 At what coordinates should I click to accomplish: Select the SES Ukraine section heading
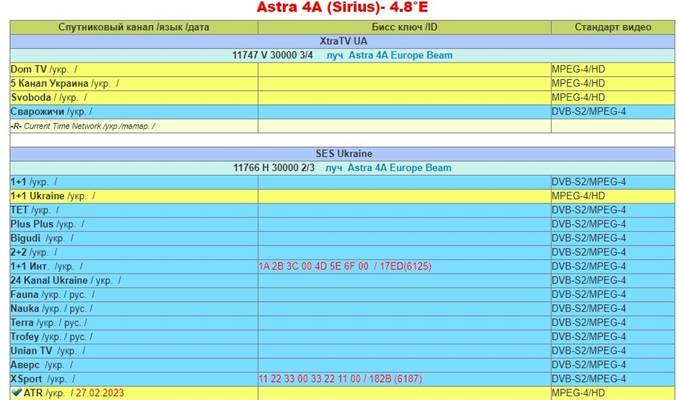(x=343, y=154)
